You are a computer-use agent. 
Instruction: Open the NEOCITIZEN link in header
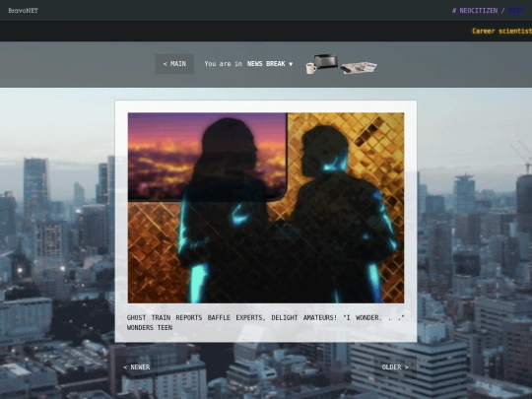[475, 11]
